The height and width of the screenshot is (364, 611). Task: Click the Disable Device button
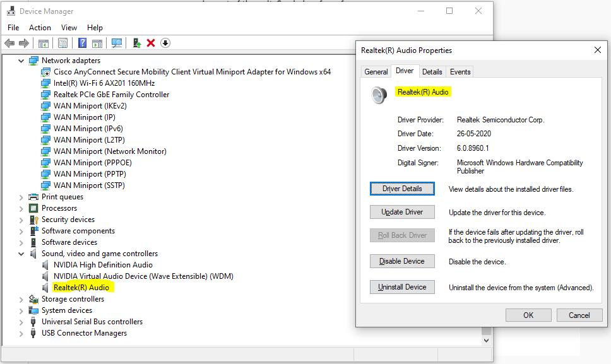click(402, 261)
